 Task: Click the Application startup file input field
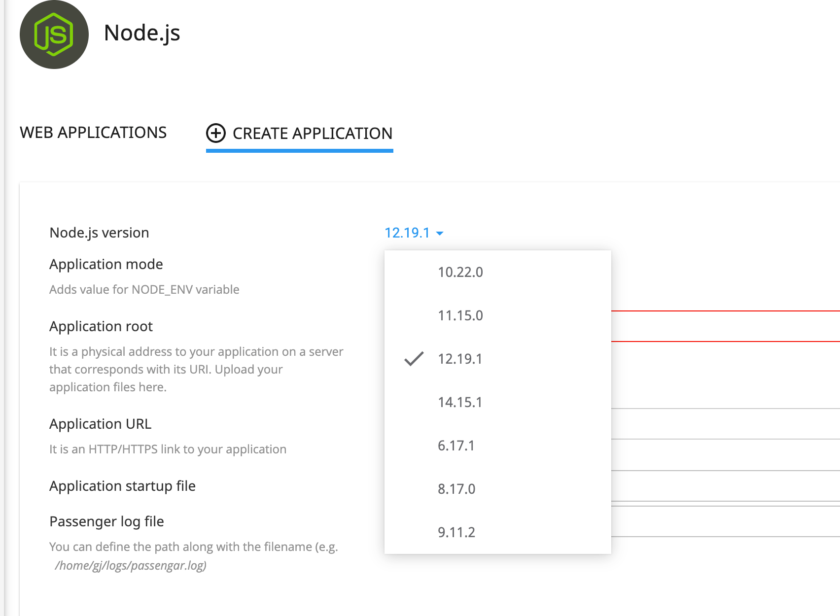click(x=726, y=486)
